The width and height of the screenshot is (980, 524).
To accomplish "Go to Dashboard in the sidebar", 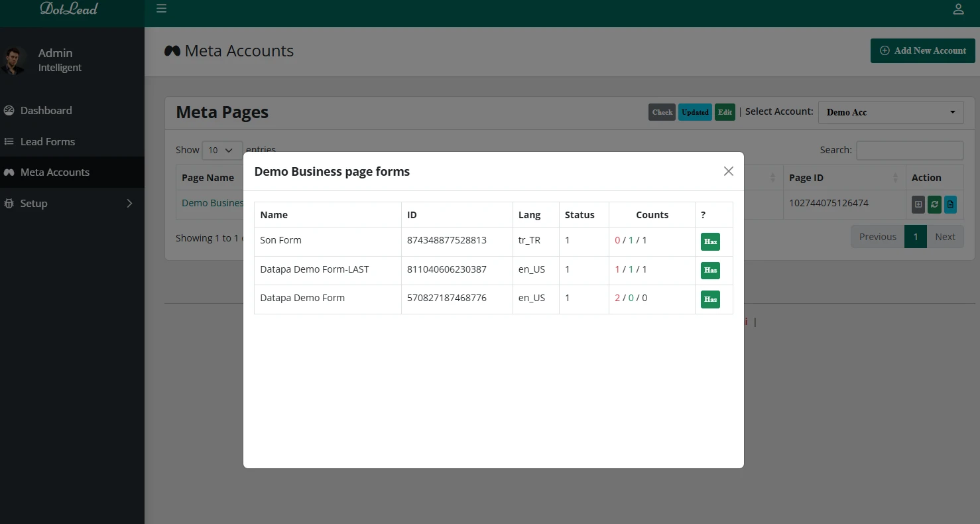I will pyautogui.click(x=46, y=111).
